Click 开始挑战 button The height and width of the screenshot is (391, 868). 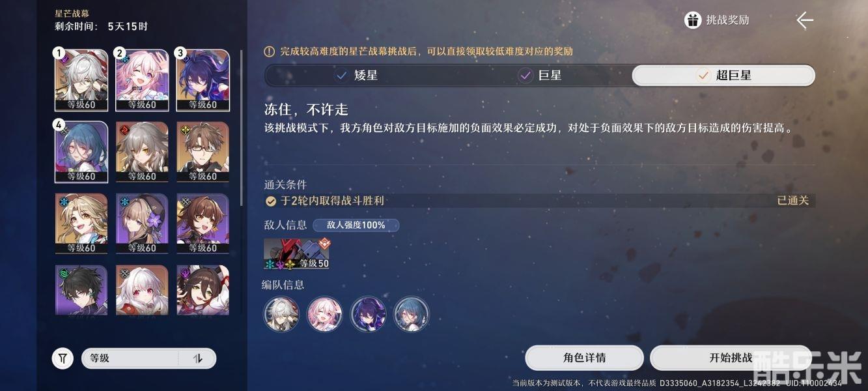click(x=731, y=358)
